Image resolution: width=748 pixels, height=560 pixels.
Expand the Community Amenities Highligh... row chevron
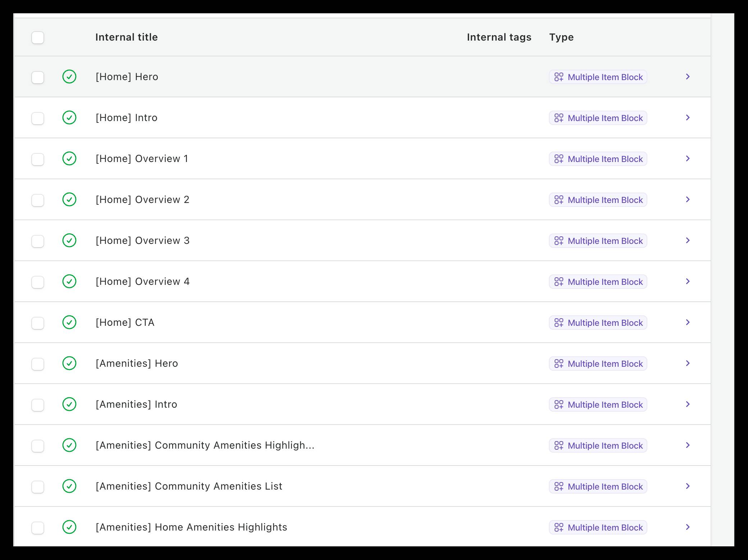tap(688, 445)
